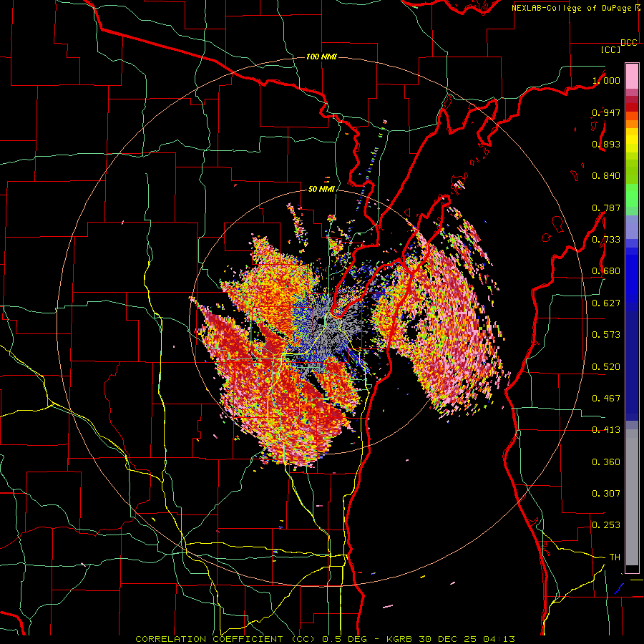This screenshot has height=644, width=644.
Task: Pick the yellow swatch of the color bar
Action: 632,140
